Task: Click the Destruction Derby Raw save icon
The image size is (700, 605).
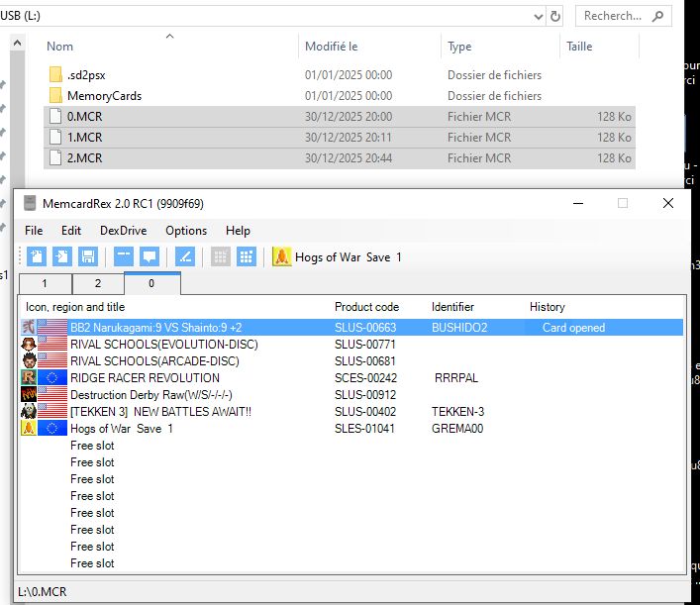Action: coord(29,395)
